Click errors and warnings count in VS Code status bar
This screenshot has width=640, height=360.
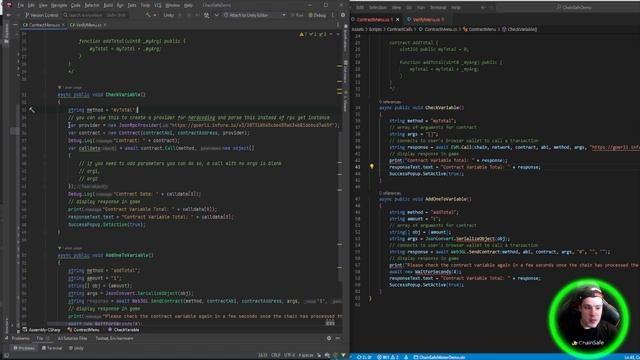388,357
